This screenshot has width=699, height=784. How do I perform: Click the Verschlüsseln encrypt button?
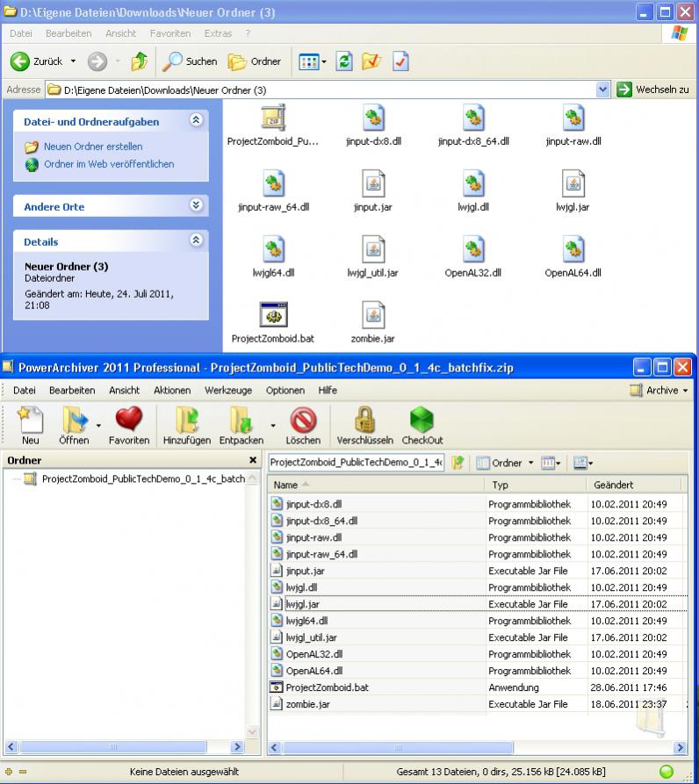click(365, 426)
